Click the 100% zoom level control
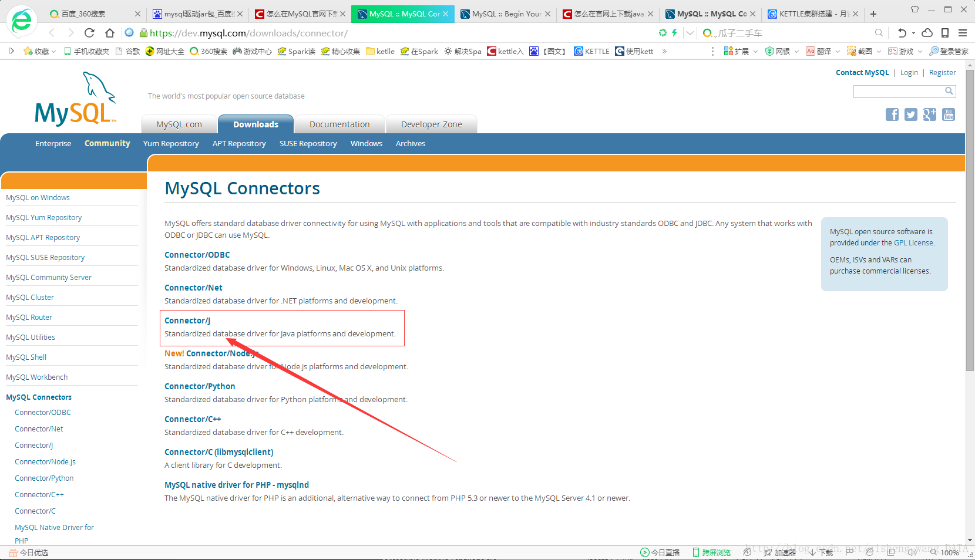This screenshot has height=560, width=975. tap(944, 552)
